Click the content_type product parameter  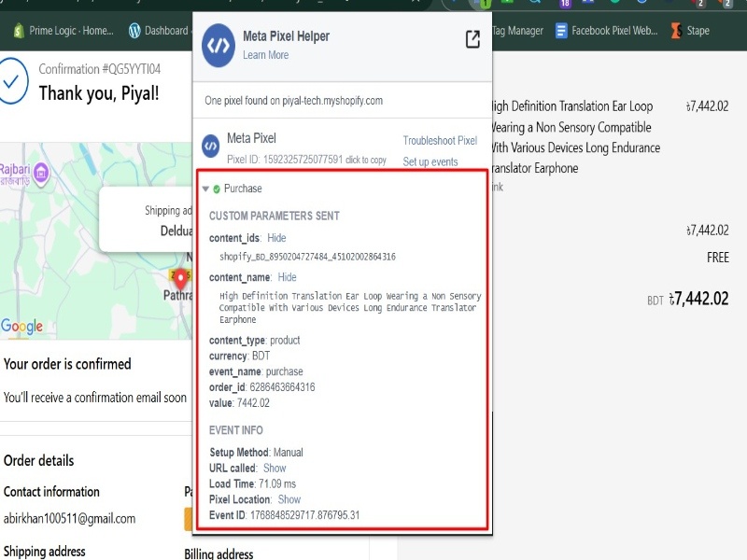[254, 340]
